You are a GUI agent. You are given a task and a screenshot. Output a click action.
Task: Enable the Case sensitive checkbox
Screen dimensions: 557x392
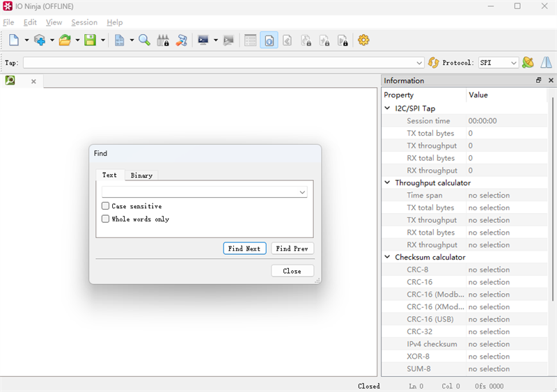tap(106, 206)
